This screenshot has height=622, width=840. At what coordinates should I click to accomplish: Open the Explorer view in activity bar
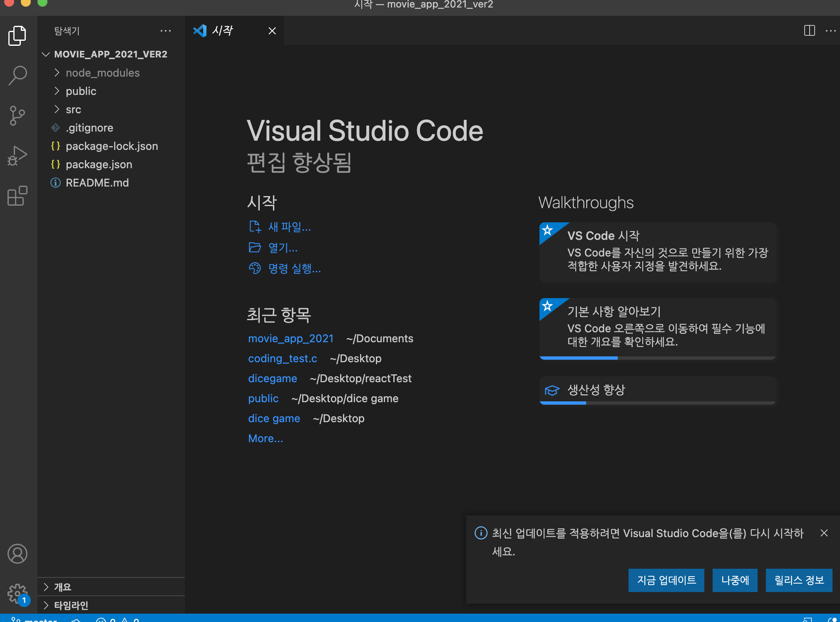[x=17, y=36]
